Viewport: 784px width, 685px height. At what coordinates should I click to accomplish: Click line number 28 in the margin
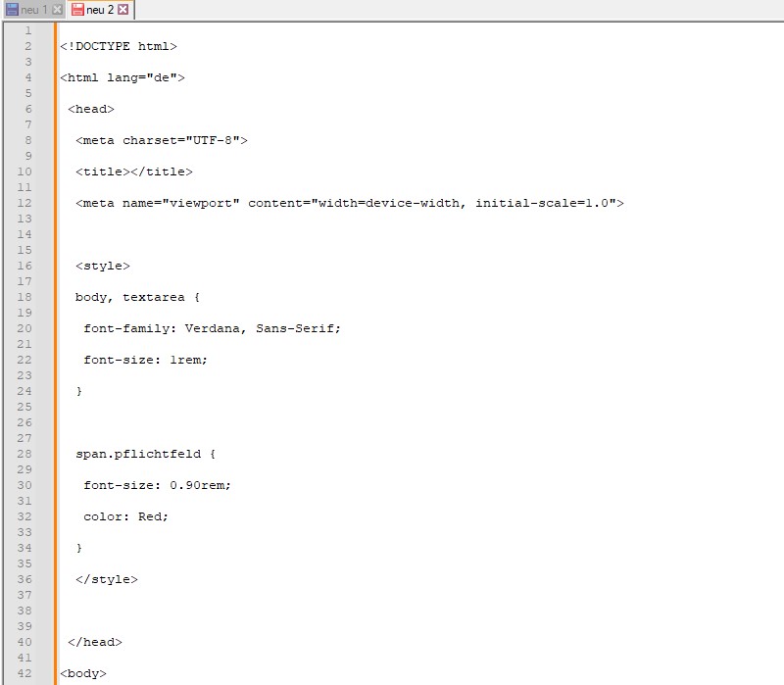pos(24,454)
